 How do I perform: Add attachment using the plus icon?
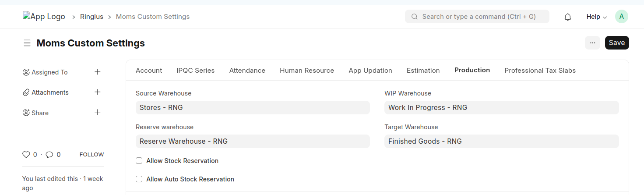(x=98, y=92)
